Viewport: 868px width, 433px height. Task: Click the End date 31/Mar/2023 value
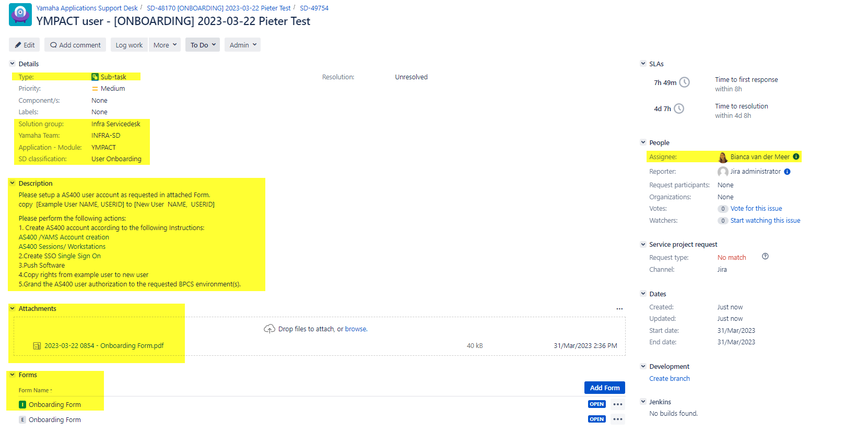pyautogui.click(x=736, y=342)
